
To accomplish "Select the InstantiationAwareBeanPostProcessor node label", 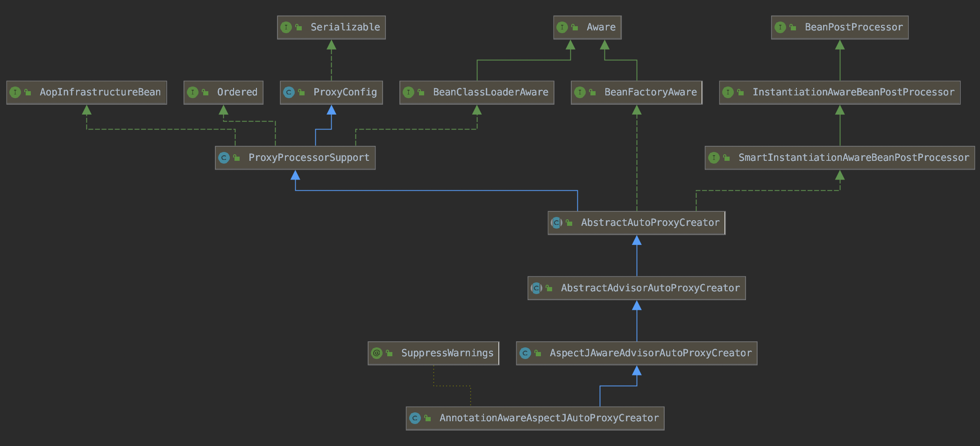I will [853, 93].
